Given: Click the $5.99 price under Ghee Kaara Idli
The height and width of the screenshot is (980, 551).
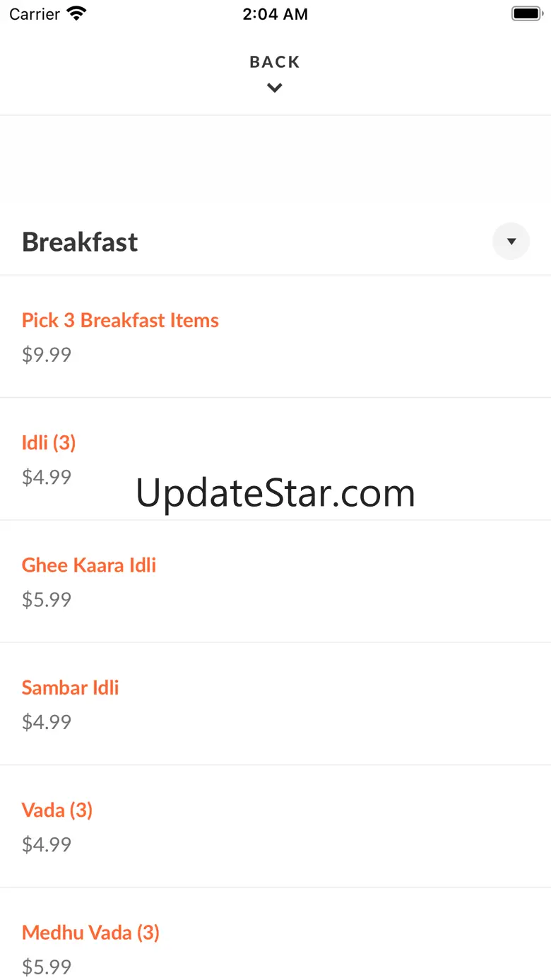Looking at the screenshot, I should [47, 599].
